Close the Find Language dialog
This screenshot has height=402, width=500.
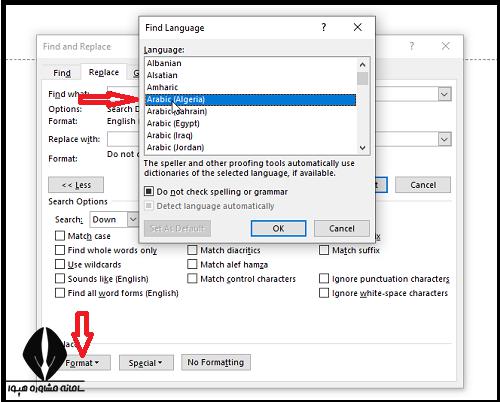pyautogui.click(x=358, y=27)
